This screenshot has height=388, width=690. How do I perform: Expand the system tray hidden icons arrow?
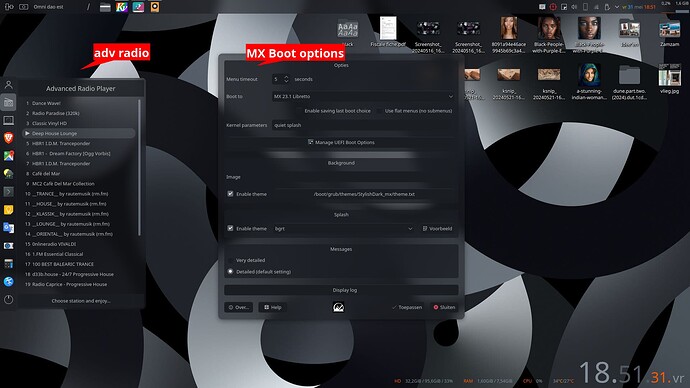617,7
